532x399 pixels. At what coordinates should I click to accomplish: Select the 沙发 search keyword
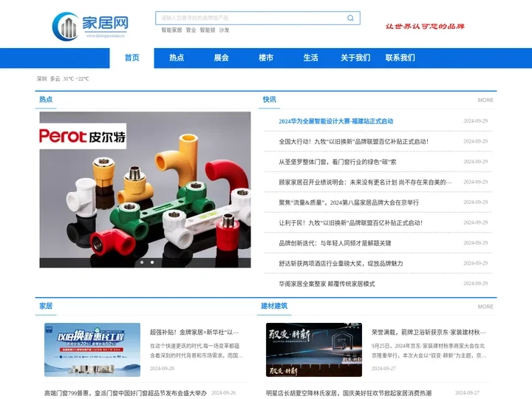click(224, 30)
